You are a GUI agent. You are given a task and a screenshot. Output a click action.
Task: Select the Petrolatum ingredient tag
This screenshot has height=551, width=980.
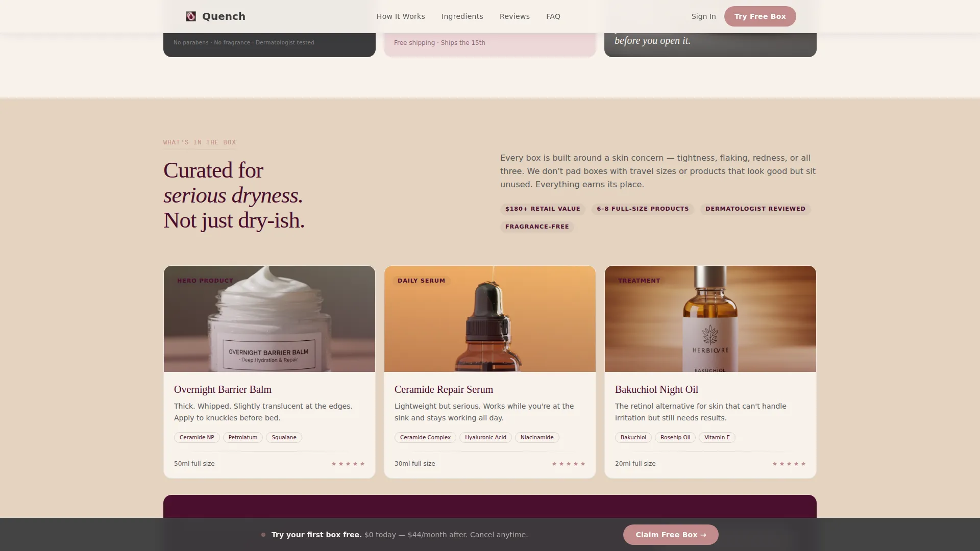[x=243, y=437]
